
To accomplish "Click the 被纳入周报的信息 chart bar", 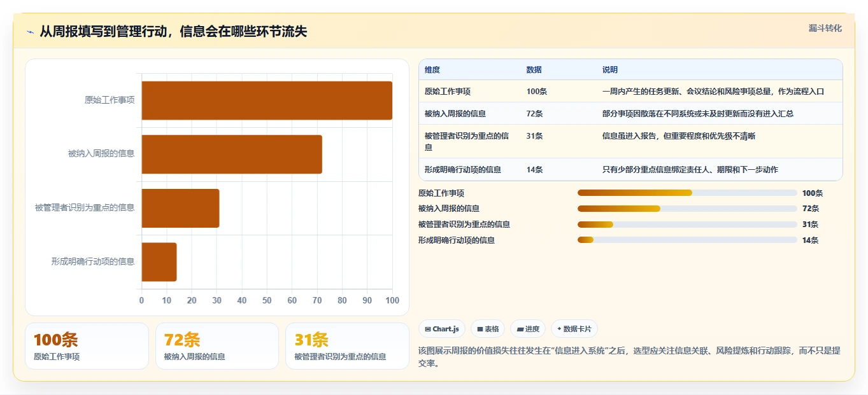I will (x=232, y=154).
